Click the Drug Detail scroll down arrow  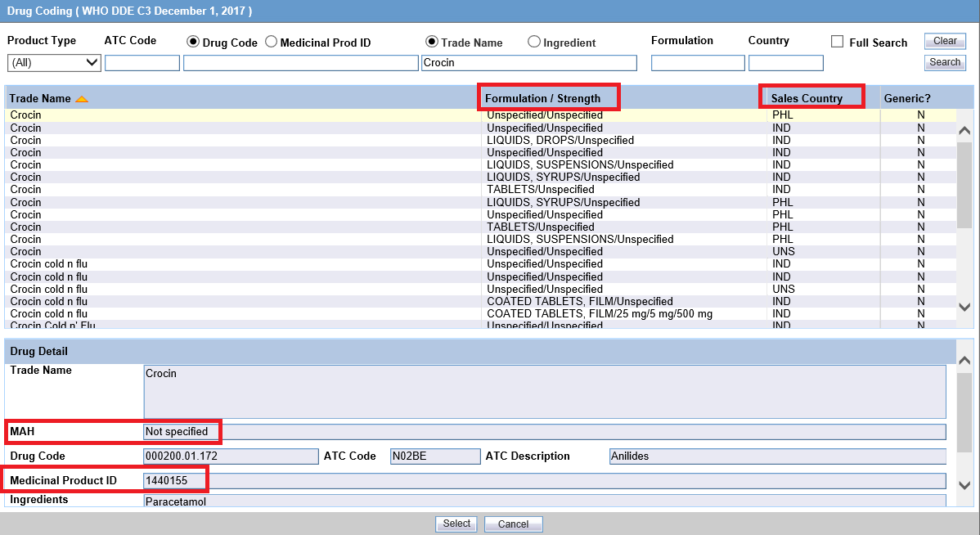[964, 485]
